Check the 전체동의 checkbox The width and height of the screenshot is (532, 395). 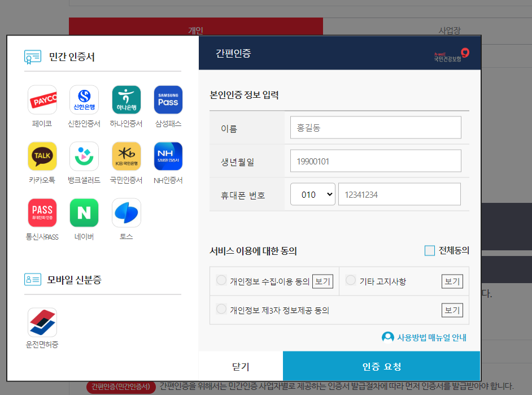click(430, 251)
